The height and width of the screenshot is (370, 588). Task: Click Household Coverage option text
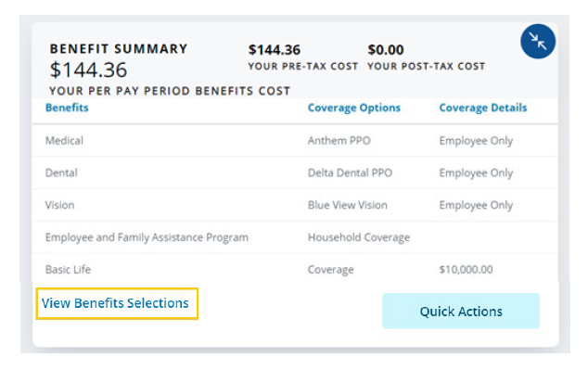pos(359,237)
